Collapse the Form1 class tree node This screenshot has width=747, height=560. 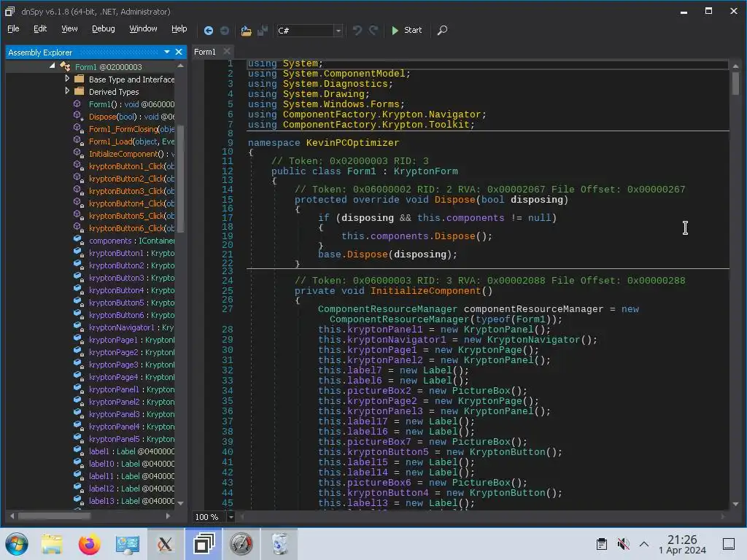[53, 66]
